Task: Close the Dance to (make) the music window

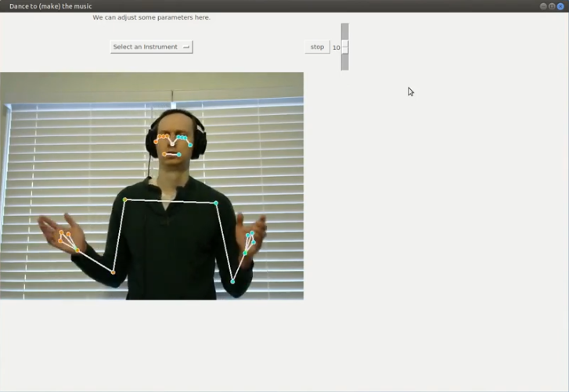Action: [x=561, y=5]
